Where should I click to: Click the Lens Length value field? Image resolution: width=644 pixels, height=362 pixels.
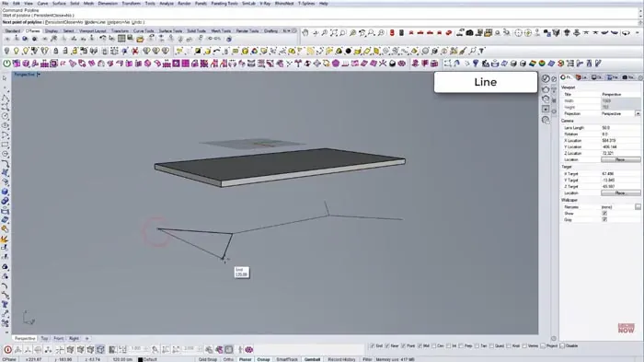click(620, 128)
